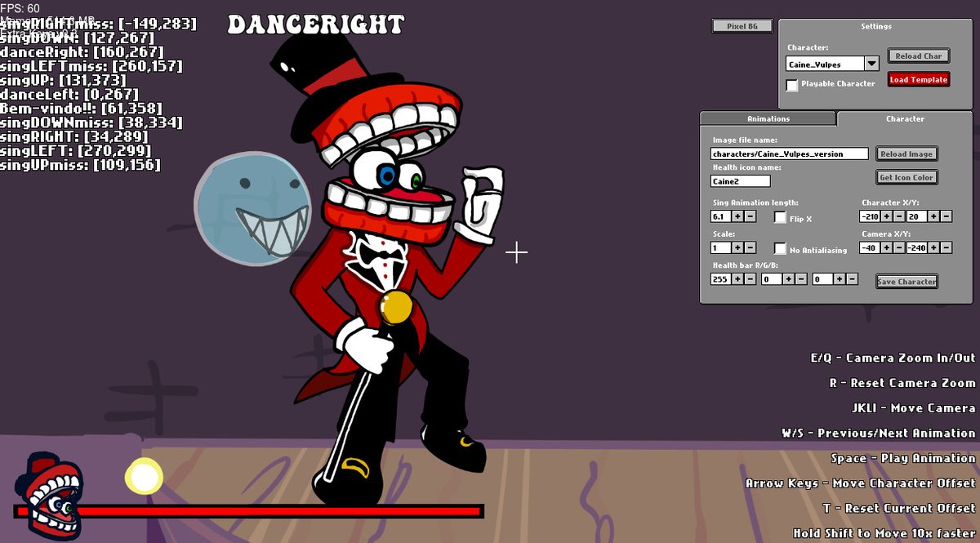Click the red Load Template button
The width and height of the screenshot is (980, 543).
click(x=919, y=79)
